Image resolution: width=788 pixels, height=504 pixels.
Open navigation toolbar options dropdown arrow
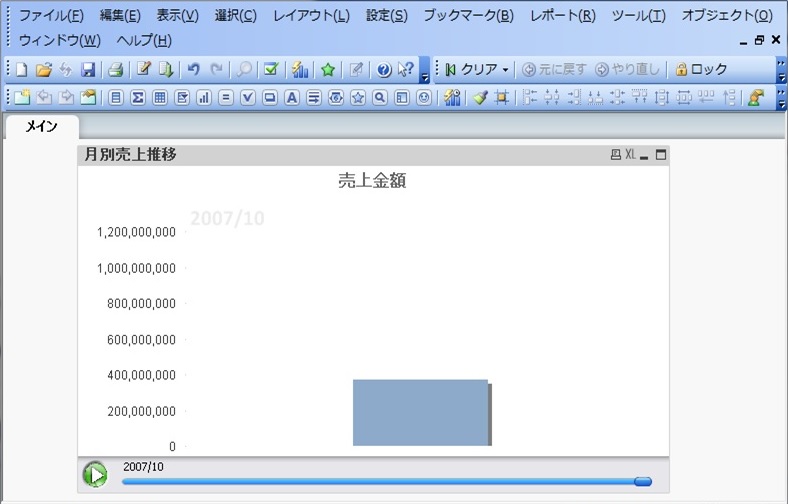click(x=781, y=77)
